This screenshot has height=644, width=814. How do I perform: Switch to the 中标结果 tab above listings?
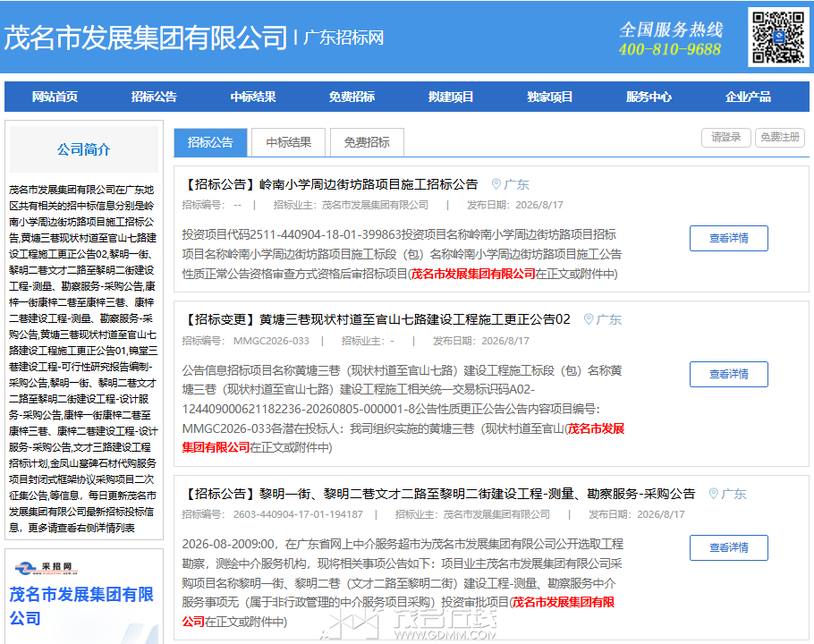[289, 142]
